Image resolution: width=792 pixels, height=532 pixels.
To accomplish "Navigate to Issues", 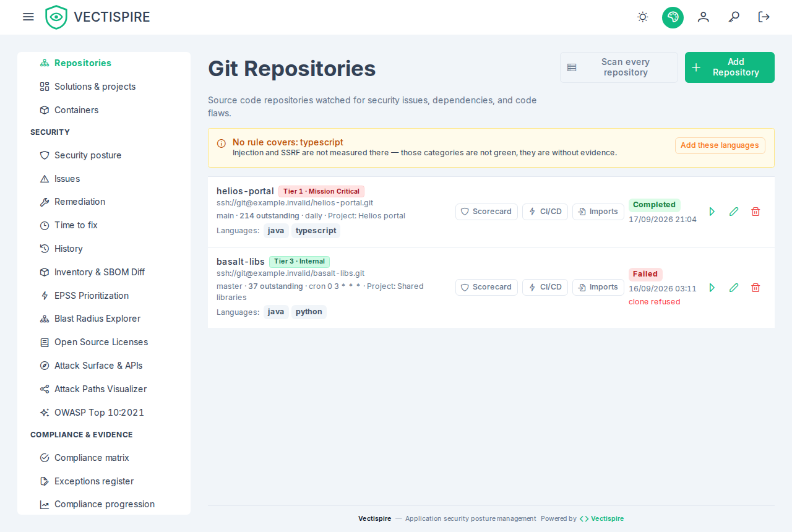I will click(x=104, y=179).
